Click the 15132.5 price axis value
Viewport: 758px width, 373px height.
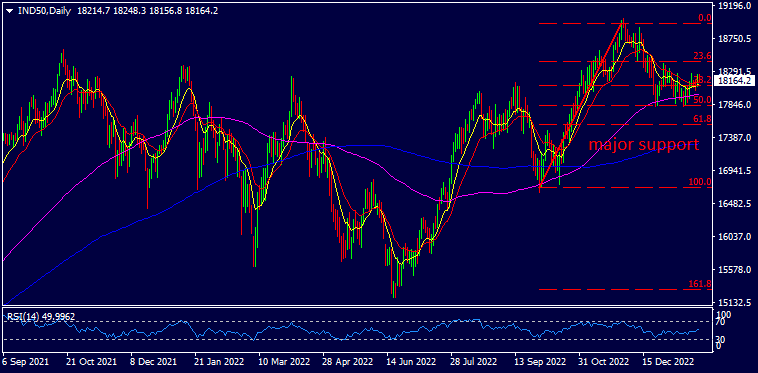[734, 302]
